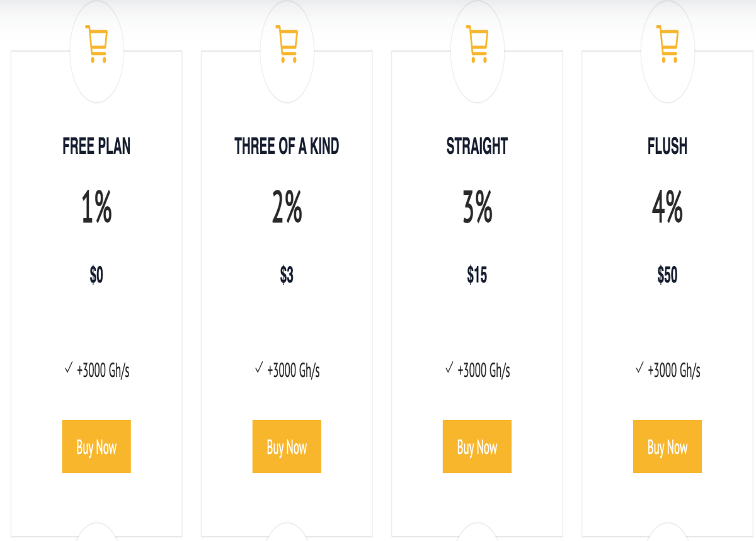Click the checkmark in Three of a Kind feature
756x541 pixels.
[259, 368]
